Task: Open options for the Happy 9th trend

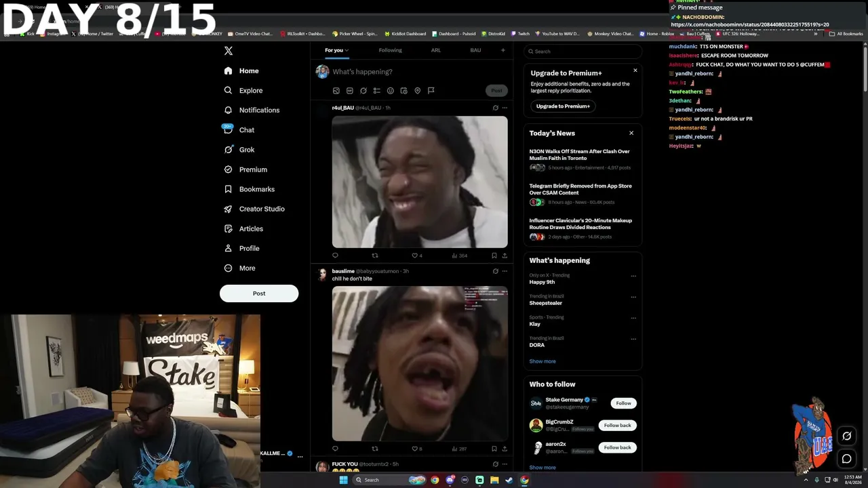Action: tap(633, 276)
